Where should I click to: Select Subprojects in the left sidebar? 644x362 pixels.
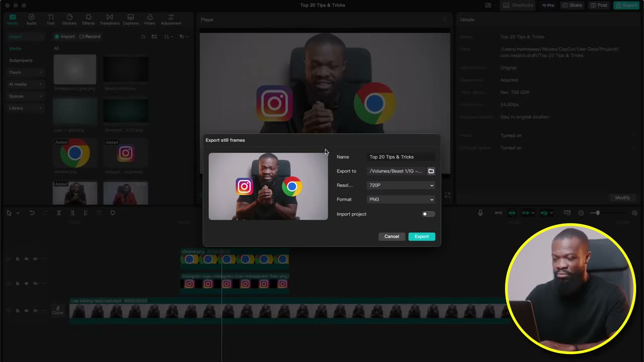click(21, 60)
